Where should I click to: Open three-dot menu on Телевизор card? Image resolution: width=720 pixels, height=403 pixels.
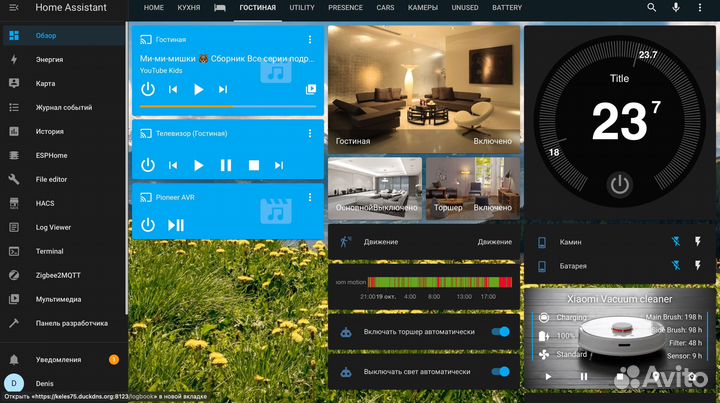point(310,133)
